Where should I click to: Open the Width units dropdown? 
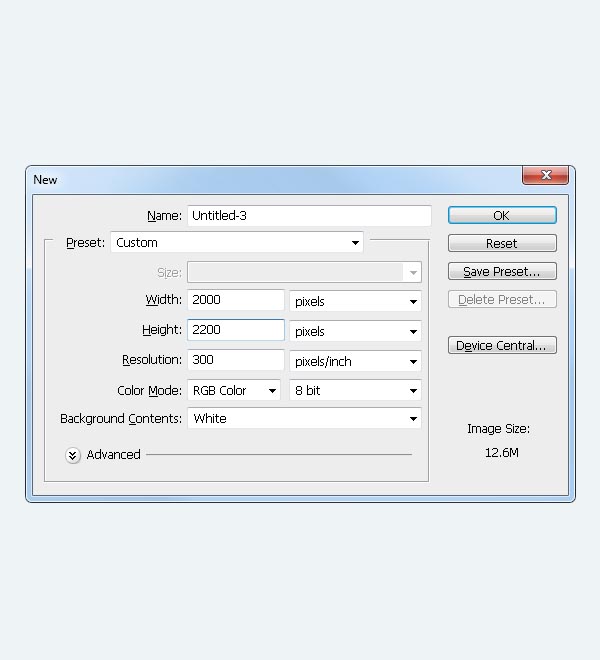pyautogui.click(x=355, y=301)
